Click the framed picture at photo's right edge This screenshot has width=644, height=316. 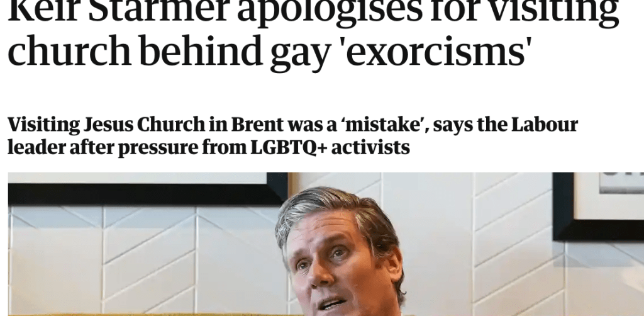(599, 206)
